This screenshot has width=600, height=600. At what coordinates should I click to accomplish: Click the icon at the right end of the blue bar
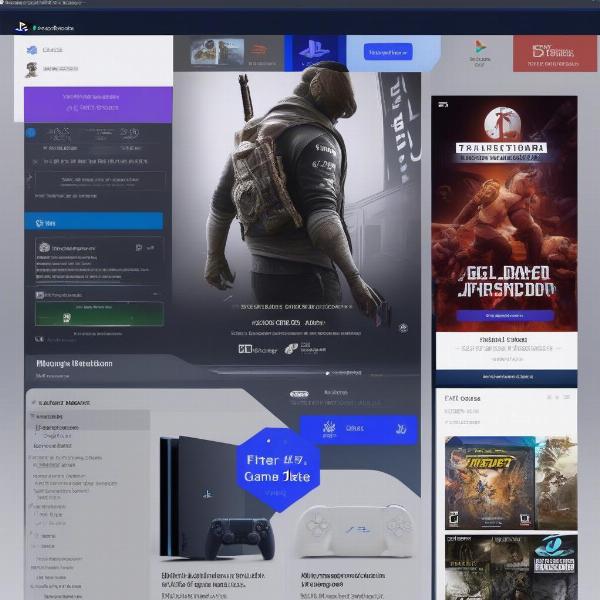tap(401, 429)
